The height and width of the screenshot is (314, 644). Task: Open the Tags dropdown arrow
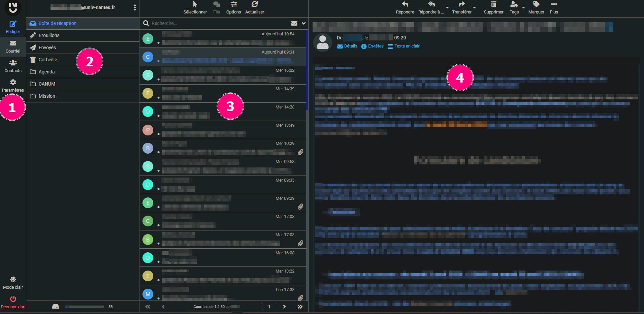523,8
